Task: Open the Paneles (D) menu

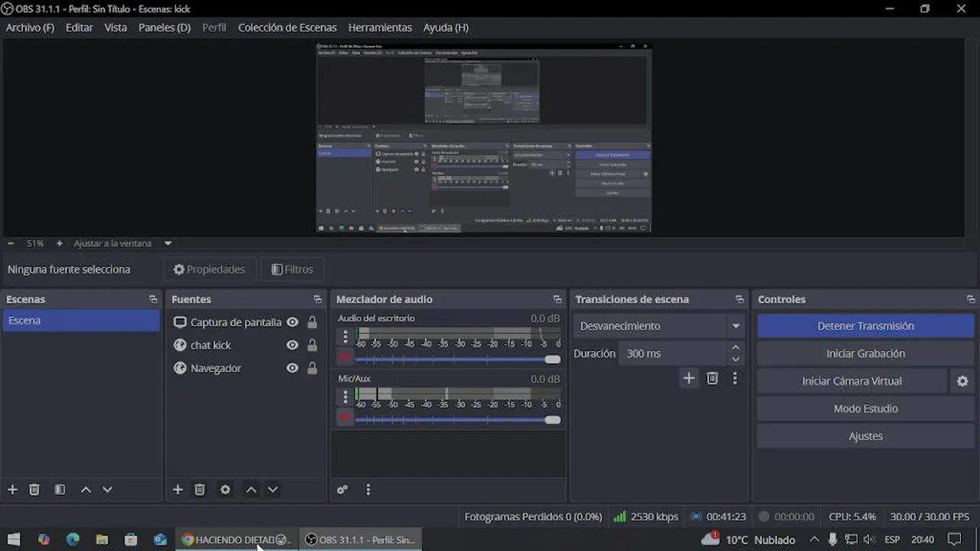Action: click(165, 28)
